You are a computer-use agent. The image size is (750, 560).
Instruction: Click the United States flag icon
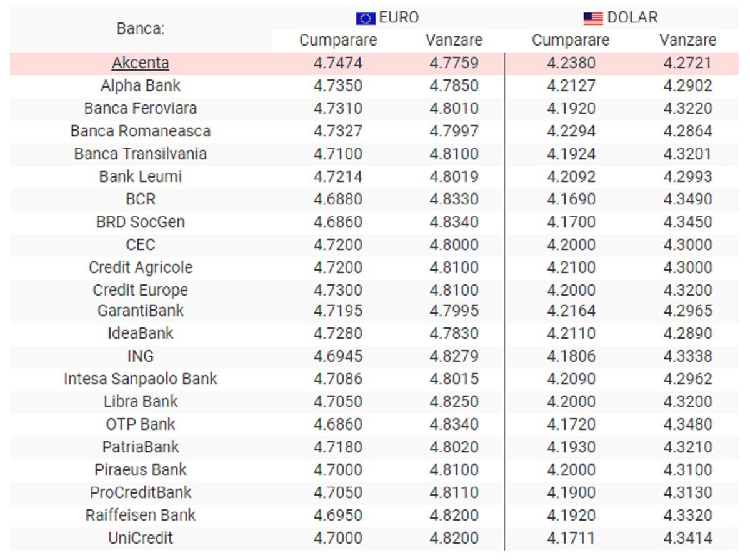(593, 19)
